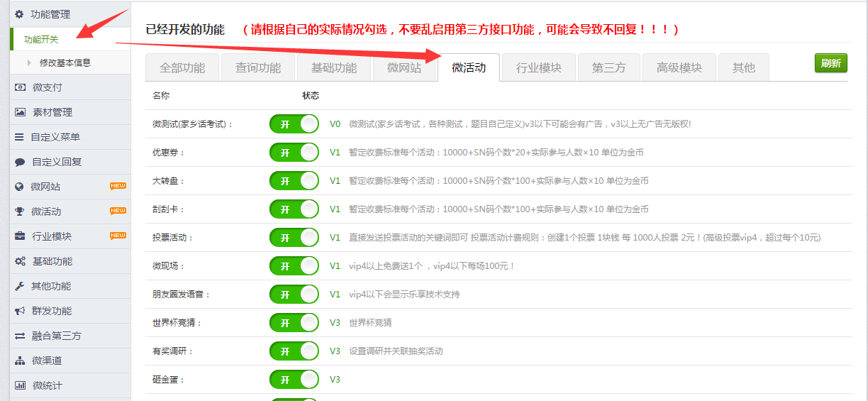Viewport: 868px width, 401px height.
Task: Expand the 修改基本信息 arrow item
Action: coord(29,62)
